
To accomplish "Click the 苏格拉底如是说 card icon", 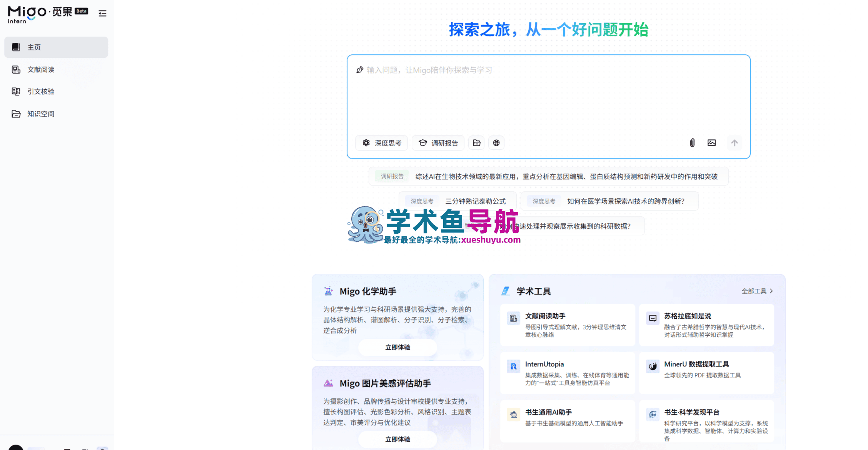I will [x=653, y=319].
